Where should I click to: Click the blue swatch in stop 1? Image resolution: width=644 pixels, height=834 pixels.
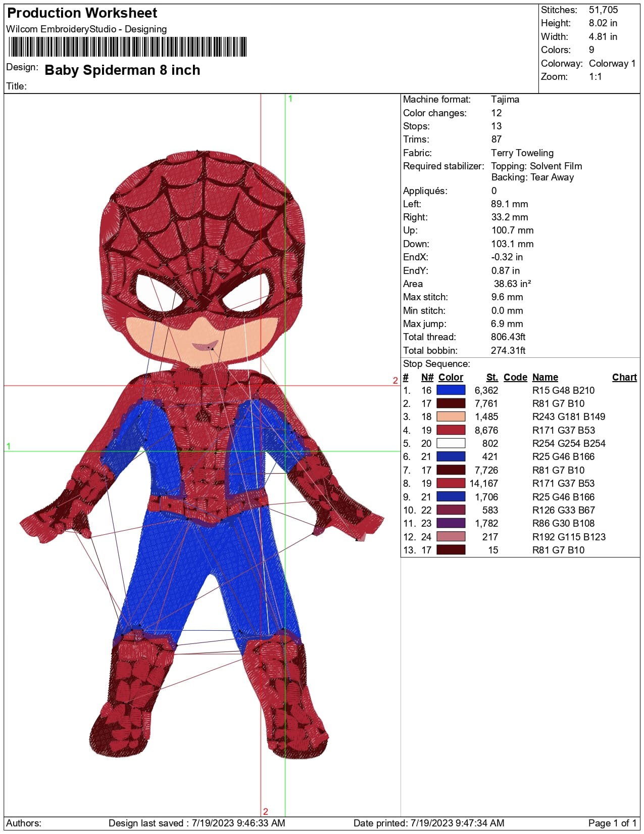[x=451, y=390]
